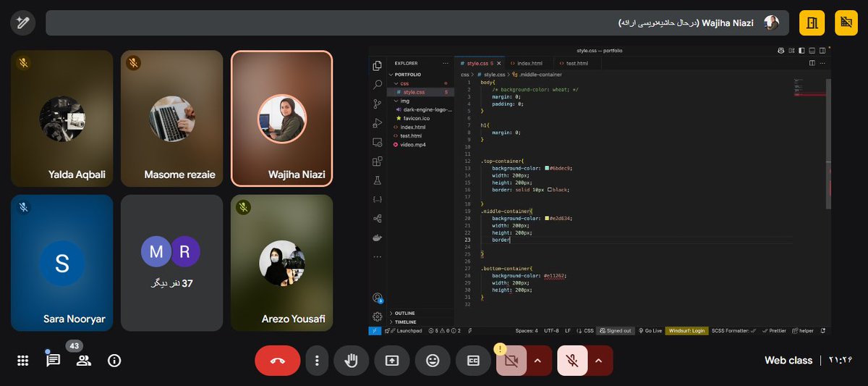Select Masome rezaie's video tile

click(x=172, y=119)
